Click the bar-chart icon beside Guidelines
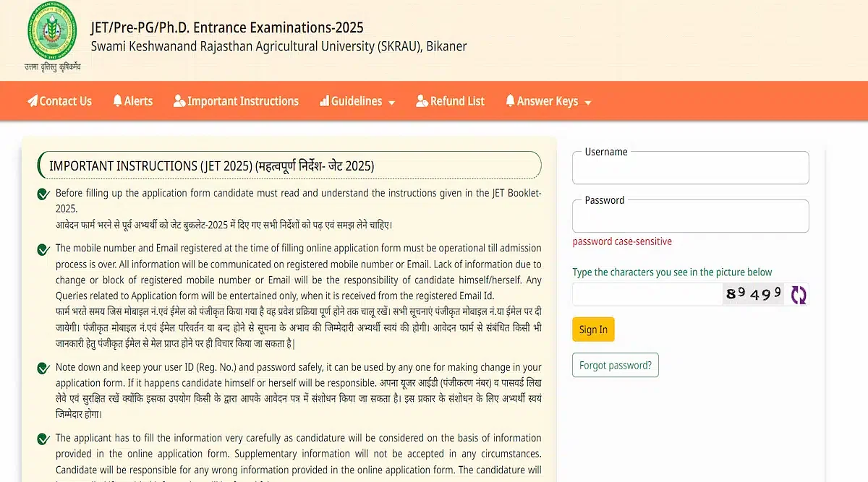Viewport: 868px width, 482px height. pyautogui.click(x=324, y=101)
